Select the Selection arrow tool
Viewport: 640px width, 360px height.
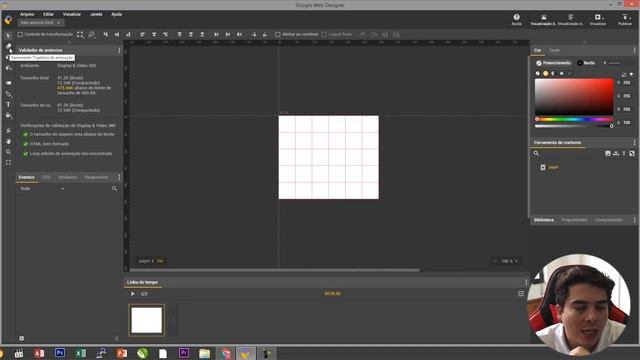(x=9, y=36)
